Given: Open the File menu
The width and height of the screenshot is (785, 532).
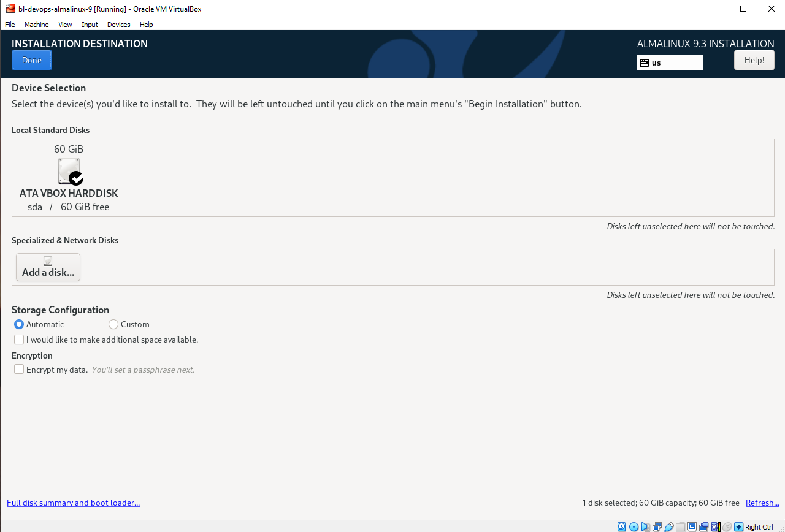Looking at the screenshot, I should point(10,25).
